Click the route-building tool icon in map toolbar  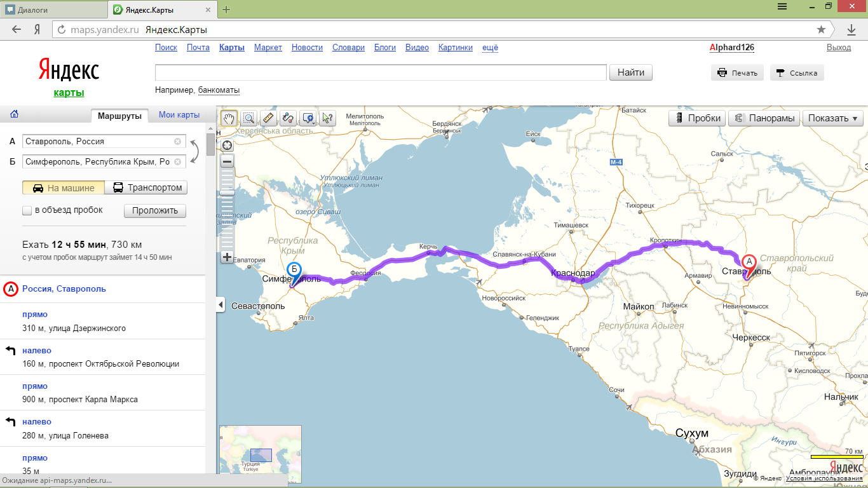(x=288, y=118)
